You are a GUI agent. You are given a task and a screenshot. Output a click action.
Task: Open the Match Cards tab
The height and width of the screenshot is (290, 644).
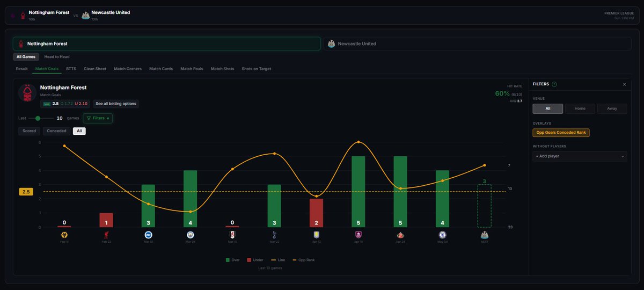(161, 69)
